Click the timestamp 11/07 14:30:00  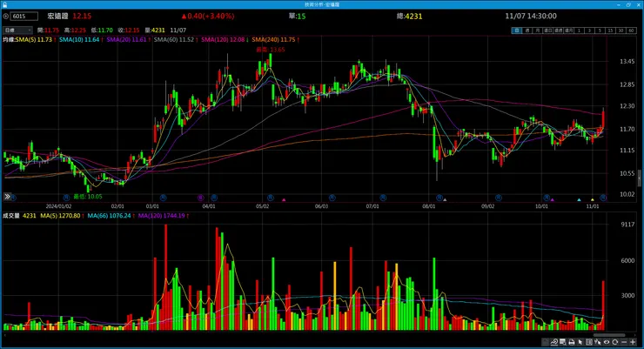click(x=531, y=16)
